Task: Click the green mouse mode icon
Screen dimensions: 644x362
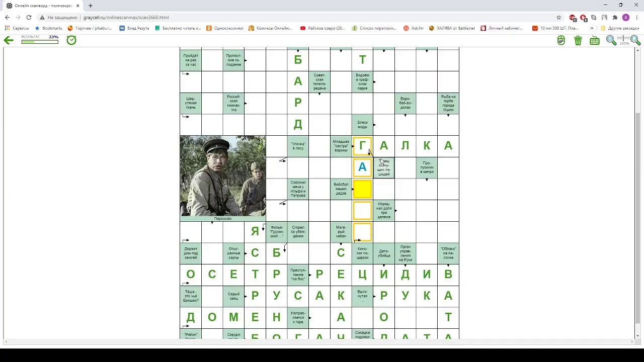Action: click(561, 41)
